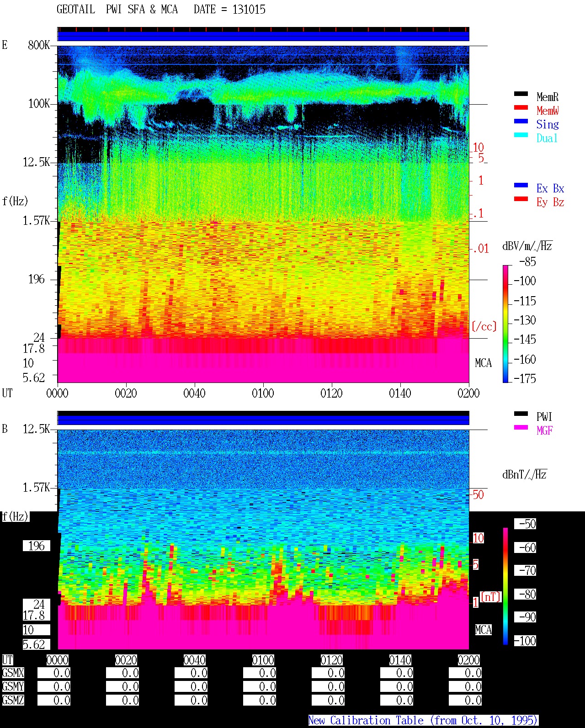Click the GSMY value under 0100
Screen dimensions: 585x728
[260, 687]
